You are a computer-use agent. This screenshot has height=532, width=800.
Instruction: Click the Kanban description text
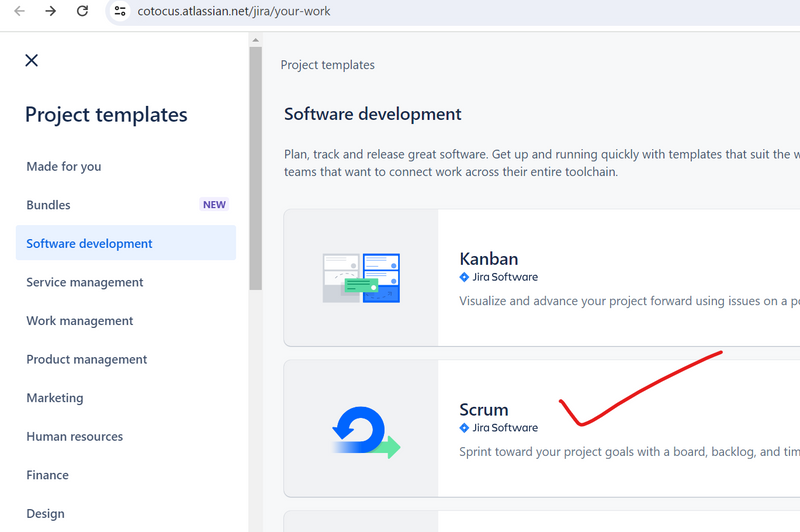pyautogui.click(x=629, y=301)
